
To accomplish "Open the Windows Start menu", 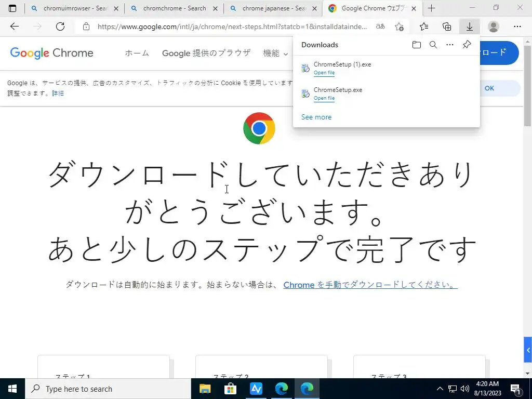I will [x=12, y=389].
